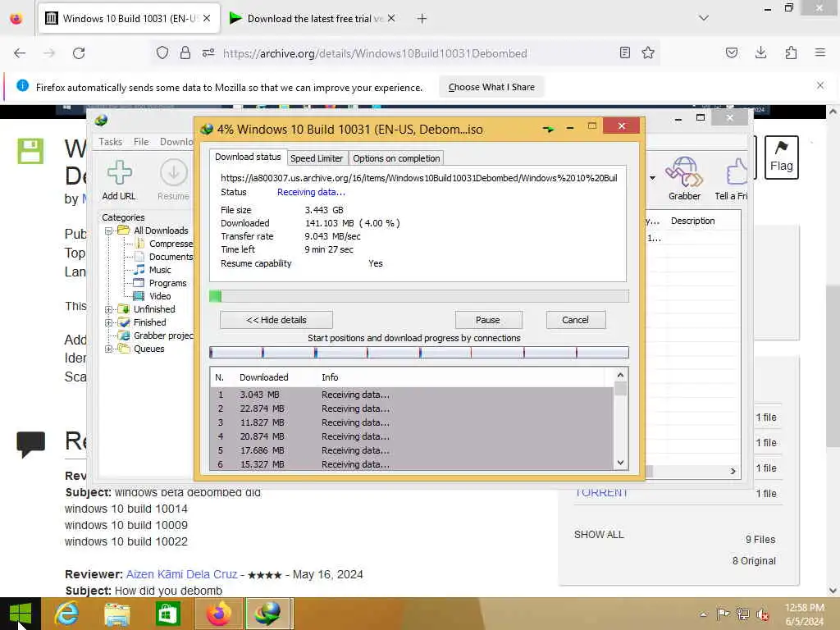
Task: Switch to the Speed Limiter tab
Action: [316, 158]
